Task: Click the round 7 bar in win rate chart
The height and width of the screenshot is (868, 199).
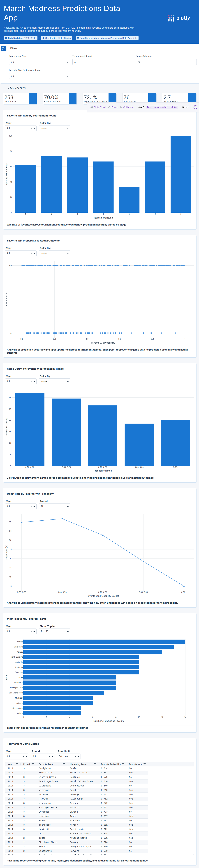Action: [x=181, y=174]
